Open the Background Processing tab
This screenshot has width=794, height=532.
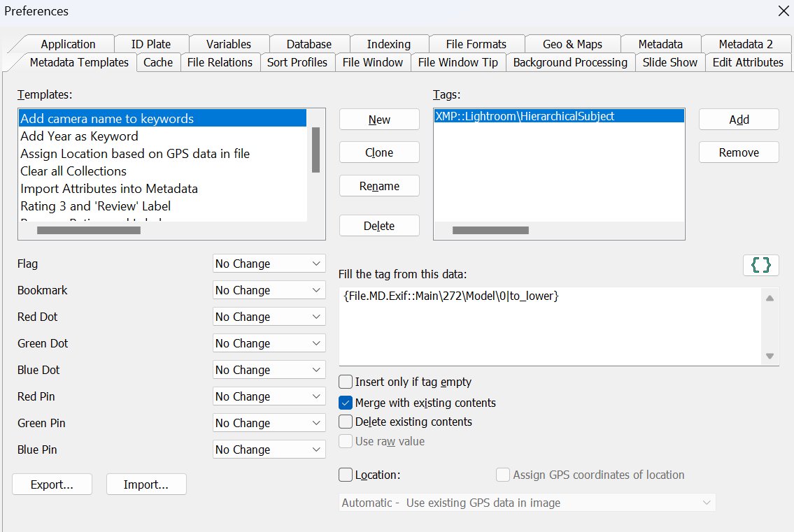pos(570,62)
